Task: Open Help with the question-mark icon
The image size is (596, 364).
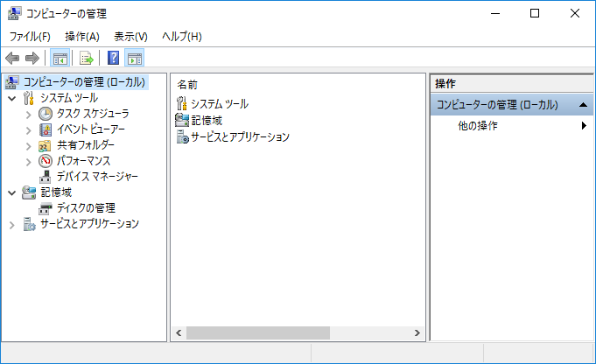Action: [x=113, y=58]
